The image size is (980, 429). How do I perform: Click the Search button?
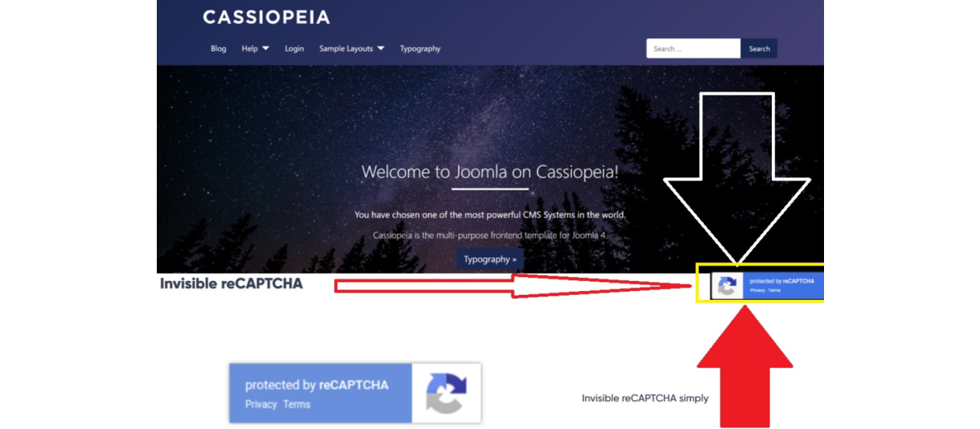click(x=759, y=48)
